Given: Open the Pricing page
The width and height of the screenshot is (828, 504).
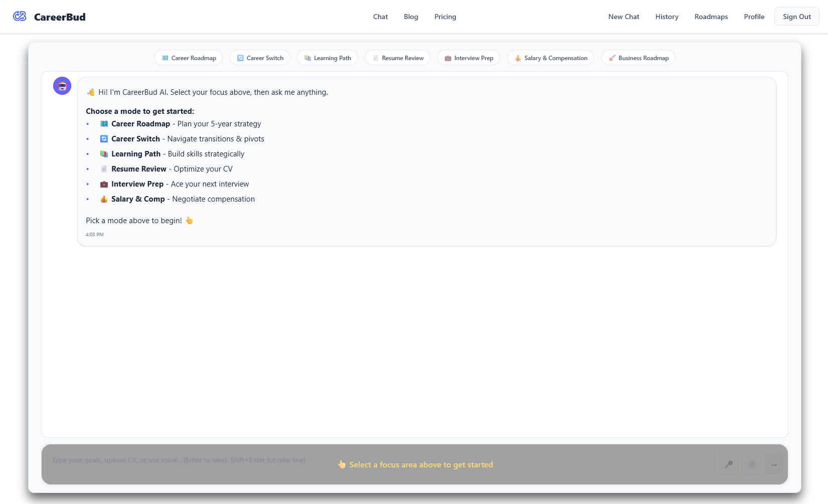Looking at the screenshot, I should tap(445, 17).
